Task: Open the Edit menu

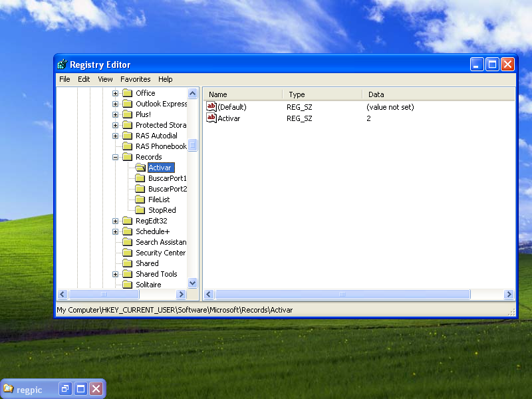Action: click(x=84, y=79)
